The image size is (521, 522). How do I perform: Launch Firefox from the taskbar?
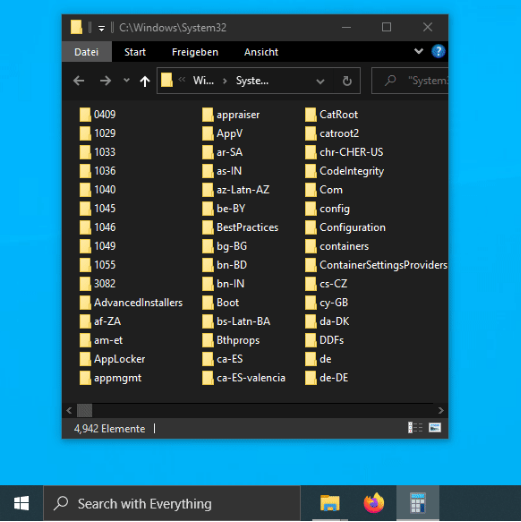pos(373,503)
